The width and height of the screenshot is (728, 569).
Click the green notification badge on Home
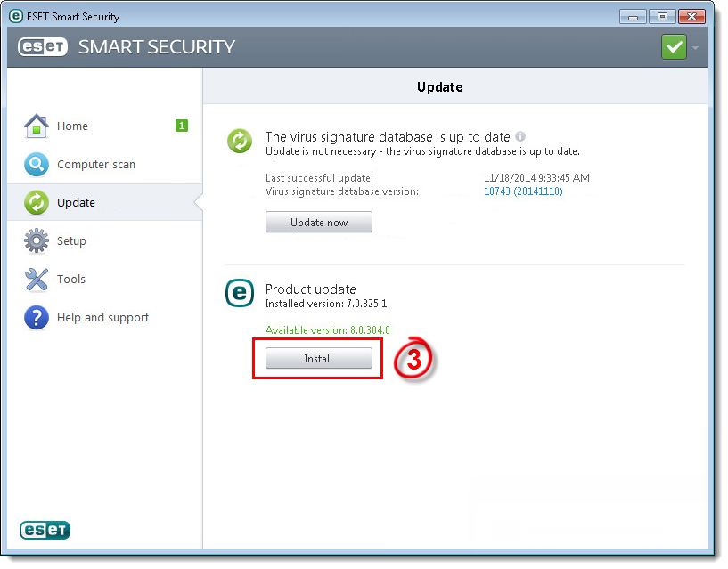[182, 126]
